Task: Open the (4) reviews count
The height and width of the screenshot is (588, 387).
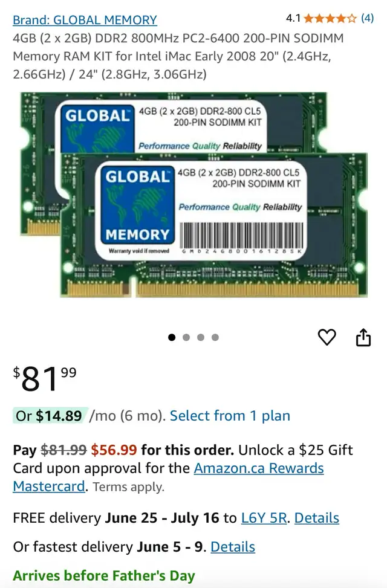Action: (367, 18)
